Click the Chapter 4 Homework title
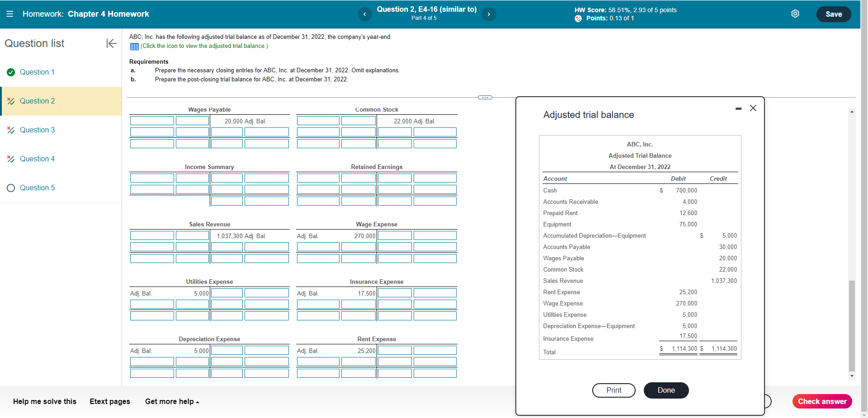 [108, 14]
